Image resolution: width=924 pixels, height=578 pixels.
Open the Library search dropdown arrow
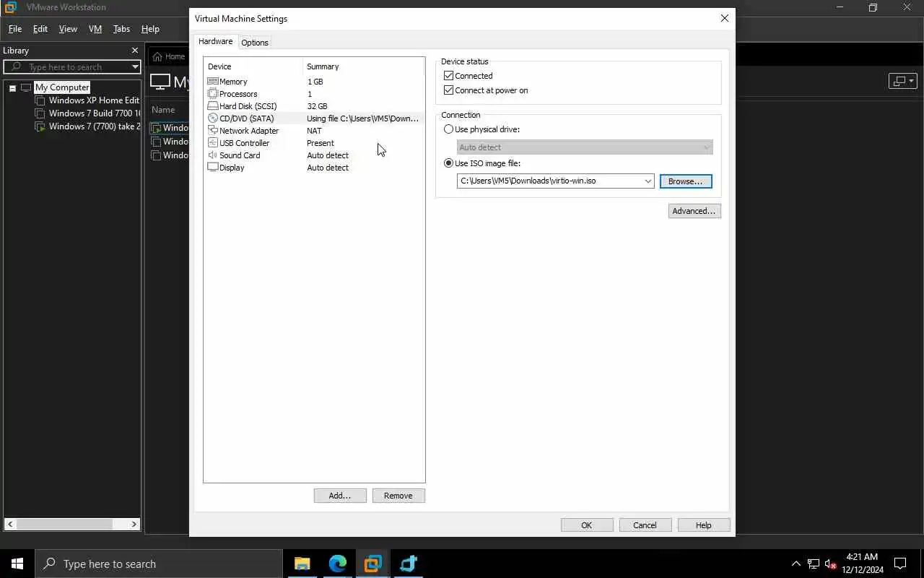tap(135, 67)
